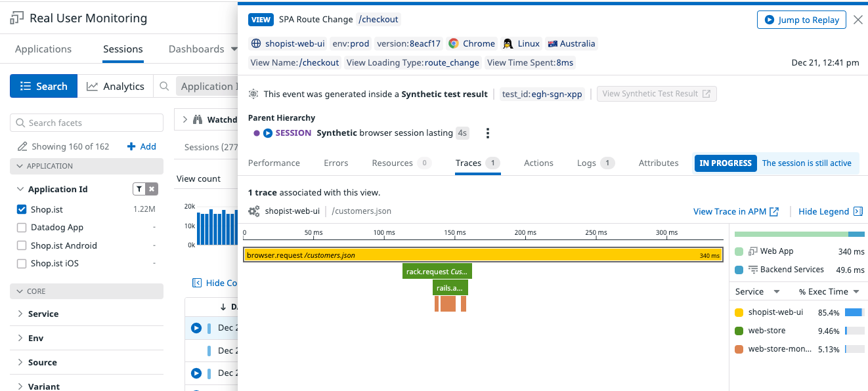Click the blue Search button
This screenshot has width=868, height=391.
point(44,86)
